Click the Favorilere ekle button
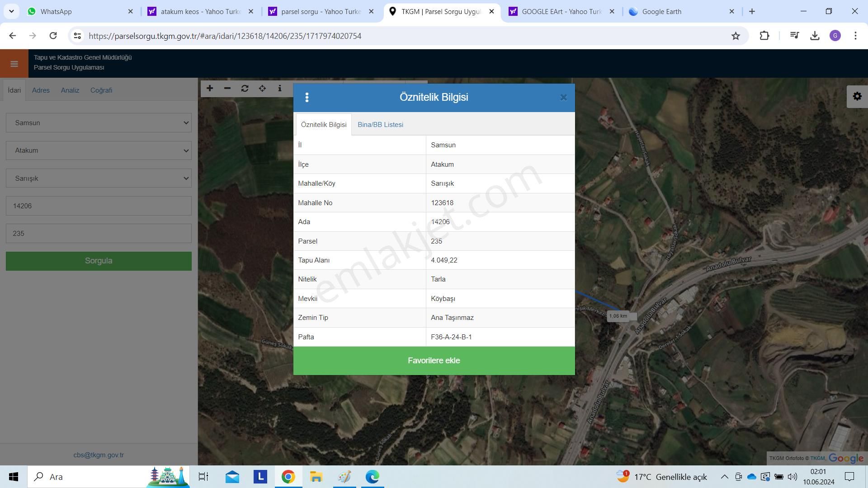This screenshot has width=868, height=488. pyautogui.click(x=434, y=361)
